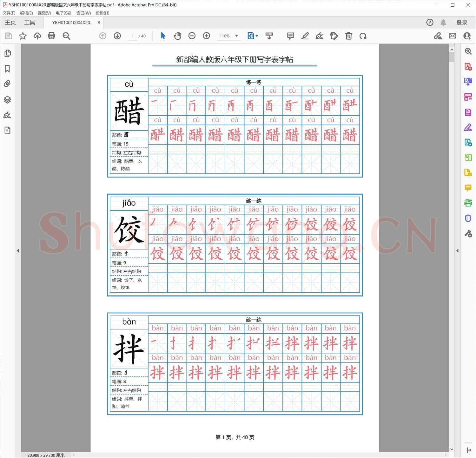
Task: Click the total pages '/ 40' label
Action: 142,36
